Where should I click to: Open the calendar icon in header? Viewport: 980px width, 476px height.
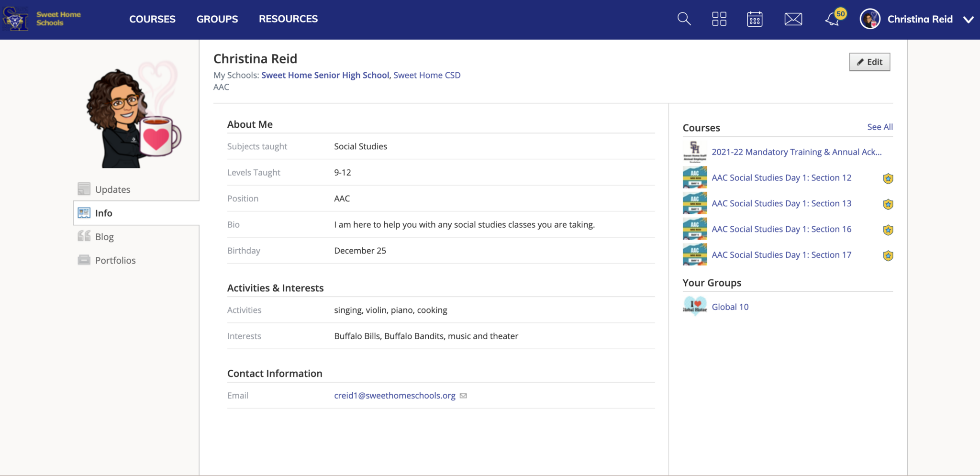click(x=755, y=19)
